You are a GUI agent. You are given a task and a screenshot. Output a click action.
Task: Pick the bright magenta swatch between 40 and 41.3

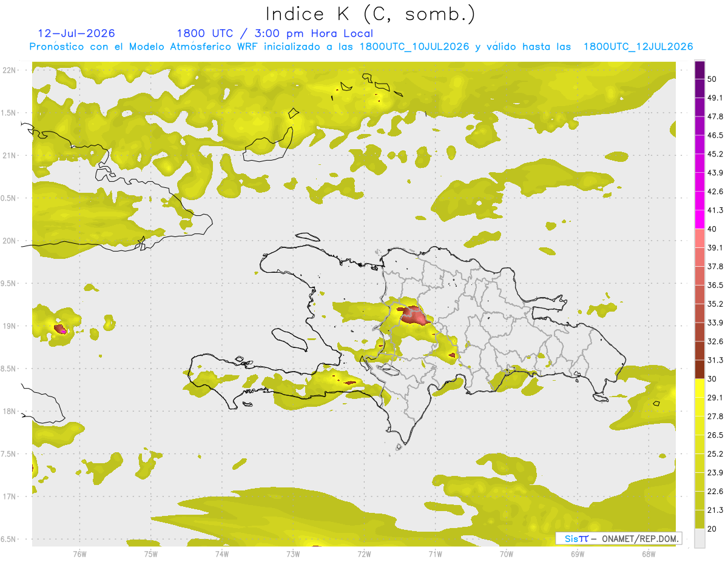tap(699, 219)
